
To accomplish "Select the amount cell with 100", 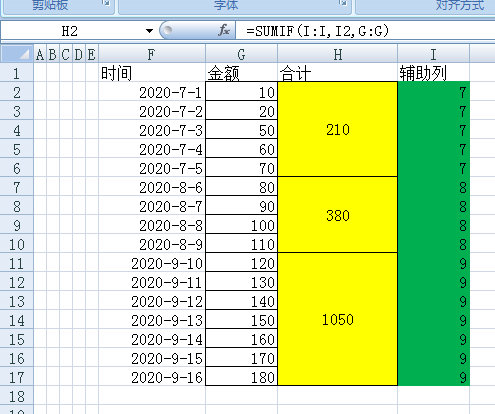I will click(241, 224).
